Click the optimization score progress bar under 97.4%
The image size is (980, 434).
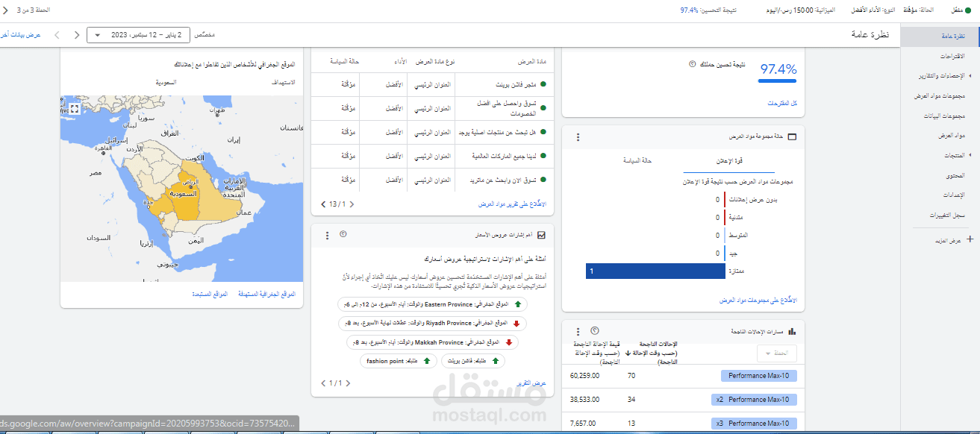778,81
